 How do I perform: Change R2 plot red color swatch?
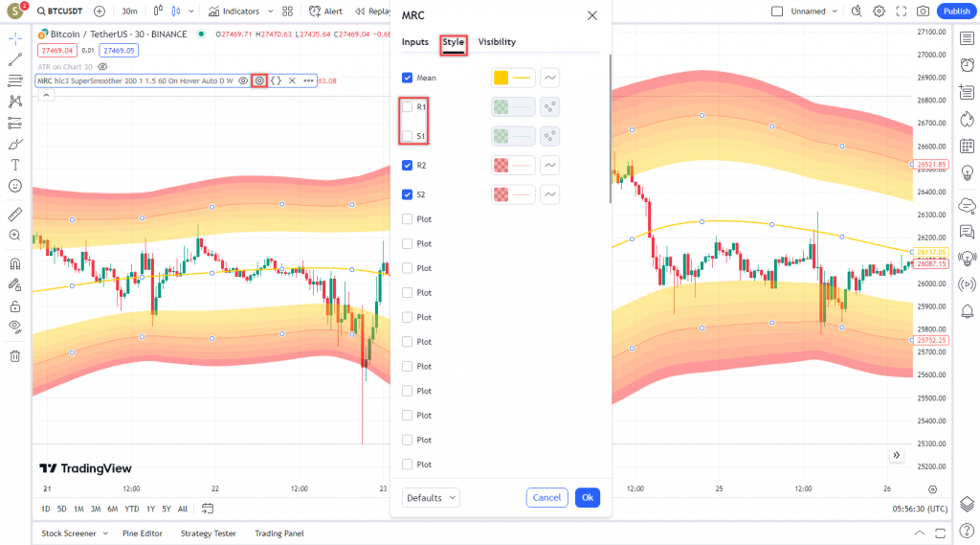(501, 165)
